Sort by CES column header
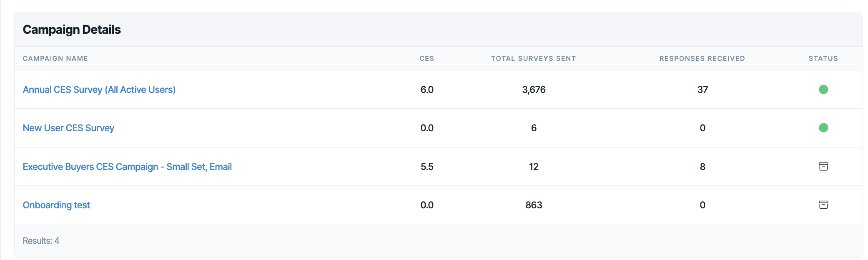This screenshot has height=260, width=868. (427, 58)
